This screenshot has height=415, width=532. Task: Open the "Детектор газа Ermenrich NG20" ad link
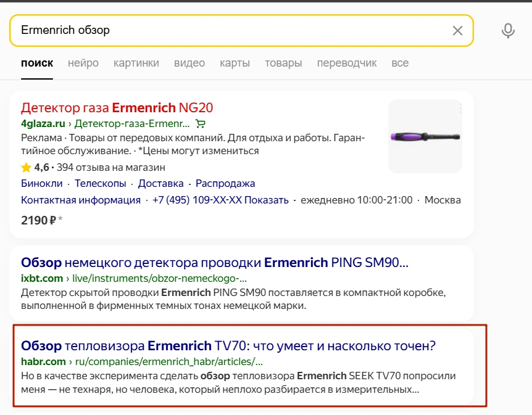(117, 108)
